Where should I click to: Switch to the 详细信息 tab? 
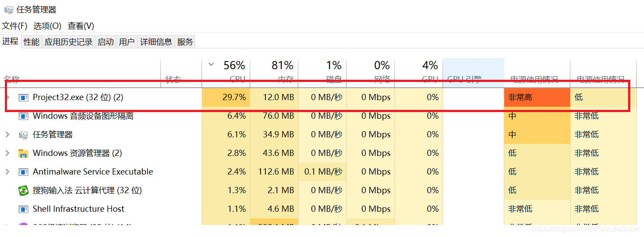[156, 42]
